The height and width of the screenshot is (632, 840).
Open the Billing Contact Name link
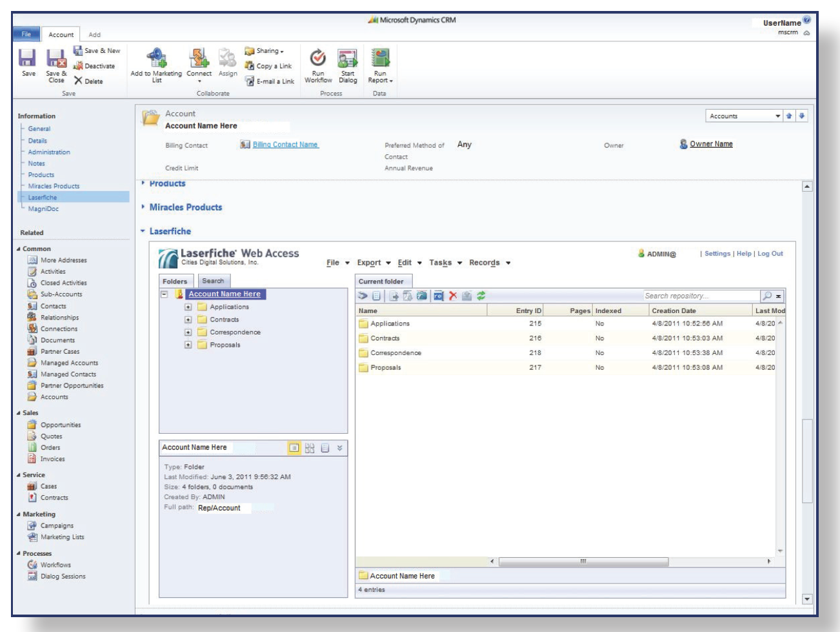point(285,145)
